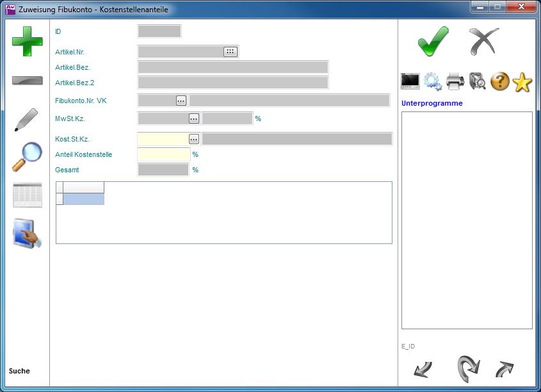
Task: Click the black monitor screen icon
Action: (410, 81)
